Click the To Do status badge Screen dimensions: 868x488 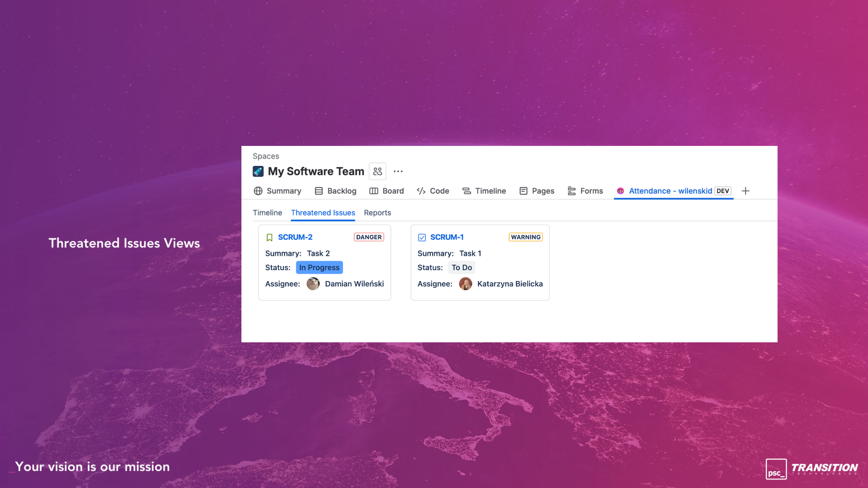[462, 267]
